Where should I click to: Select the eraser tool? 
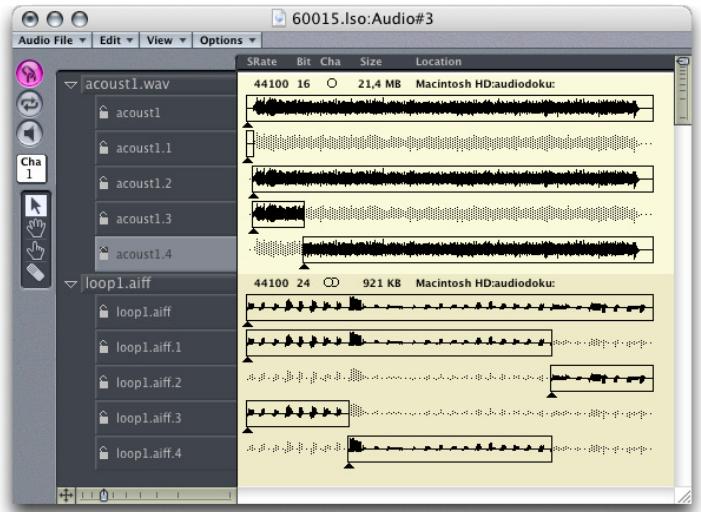[x=35, y=272]
